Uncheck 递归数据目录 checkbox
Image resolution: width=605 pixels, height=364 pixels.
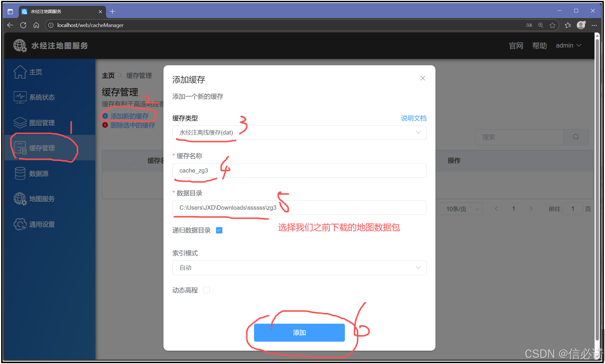(x=219, y=230)
